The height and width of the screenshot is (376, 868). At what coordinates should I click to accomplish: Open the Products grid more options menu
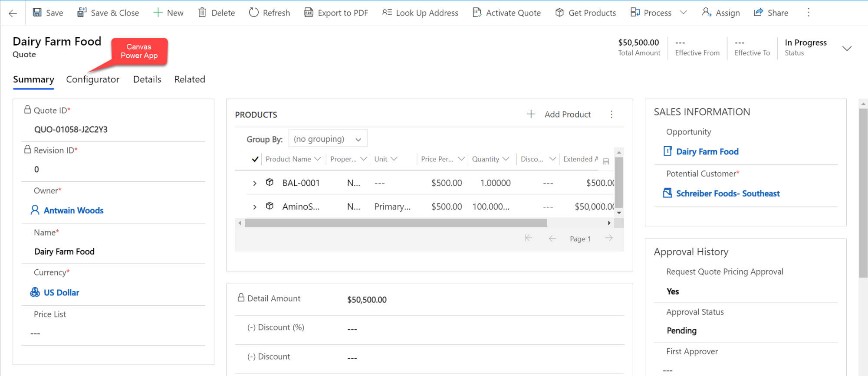tap(612, 114)
